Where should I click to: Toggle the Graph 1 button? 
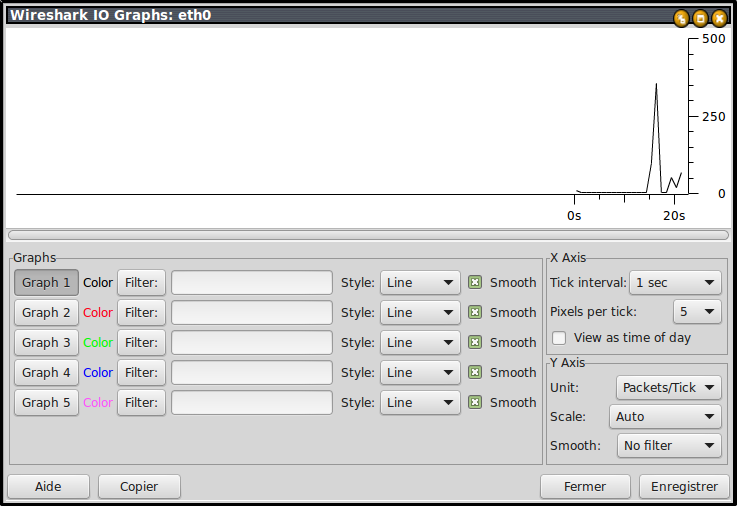coord(46,282)
